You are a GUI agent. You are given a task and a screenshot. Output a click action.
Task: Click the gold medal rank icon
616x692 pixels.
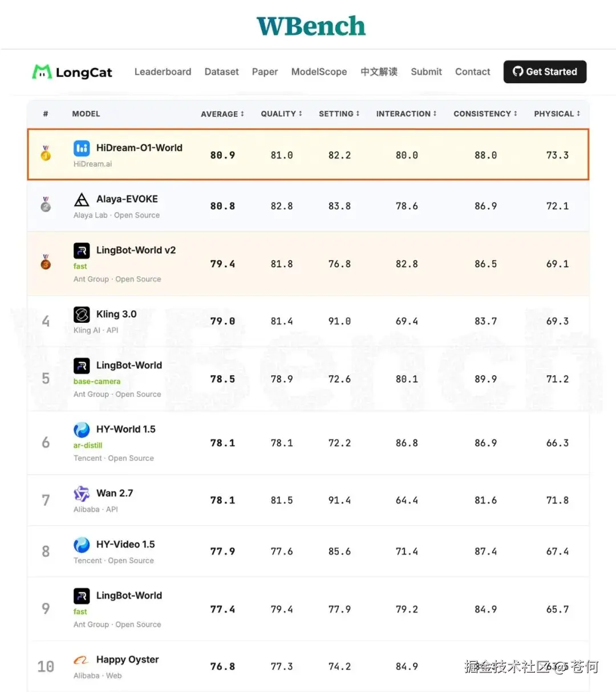tap(46, 153)
